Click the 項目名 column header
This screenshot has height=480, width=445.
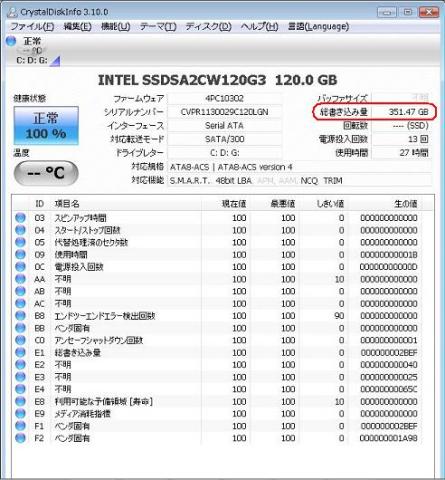(67, 203)
